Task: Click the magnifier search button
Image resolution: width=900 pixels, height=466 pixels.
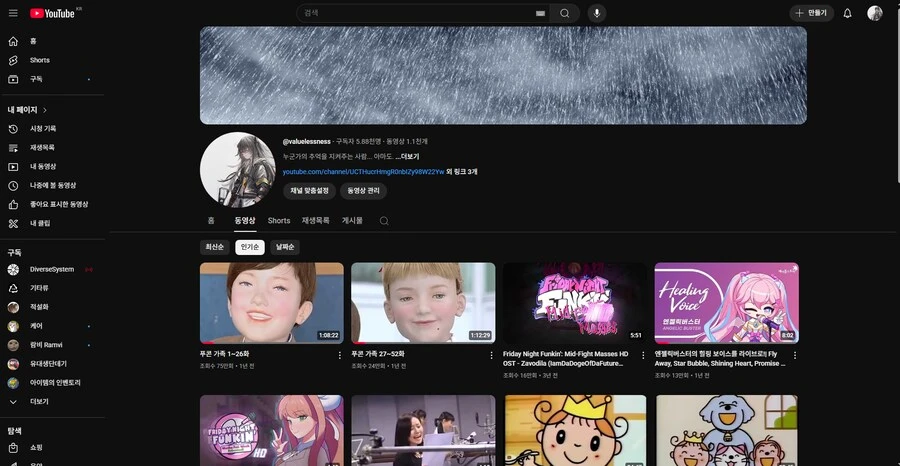Action: click(565, 13)
